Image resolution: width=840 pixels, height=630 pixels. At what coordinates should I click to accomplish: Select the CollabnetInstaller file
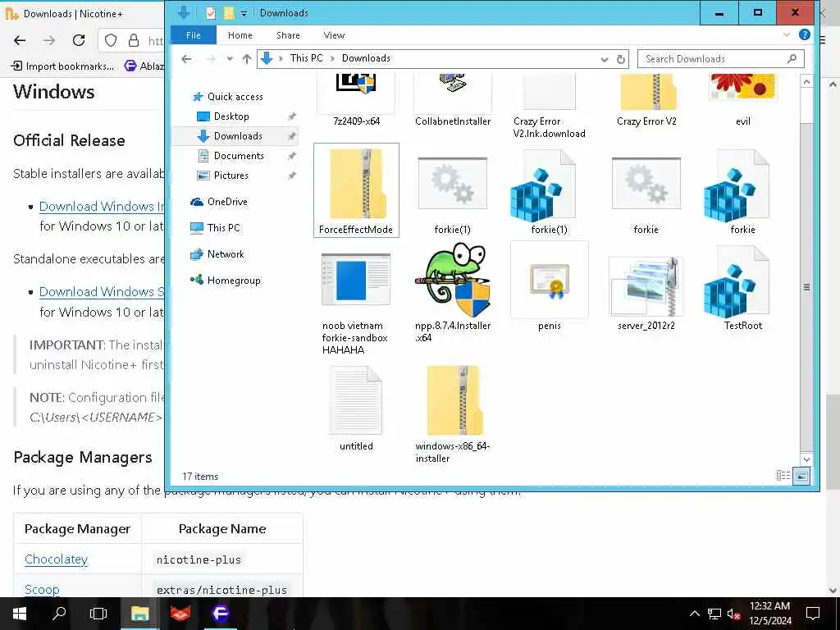[453, 98]
